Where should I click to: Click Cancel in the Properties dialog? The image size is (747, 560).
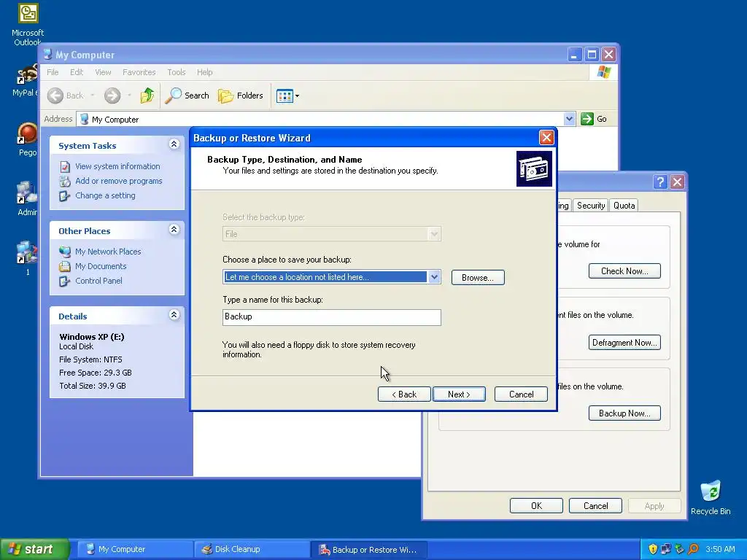595,506
